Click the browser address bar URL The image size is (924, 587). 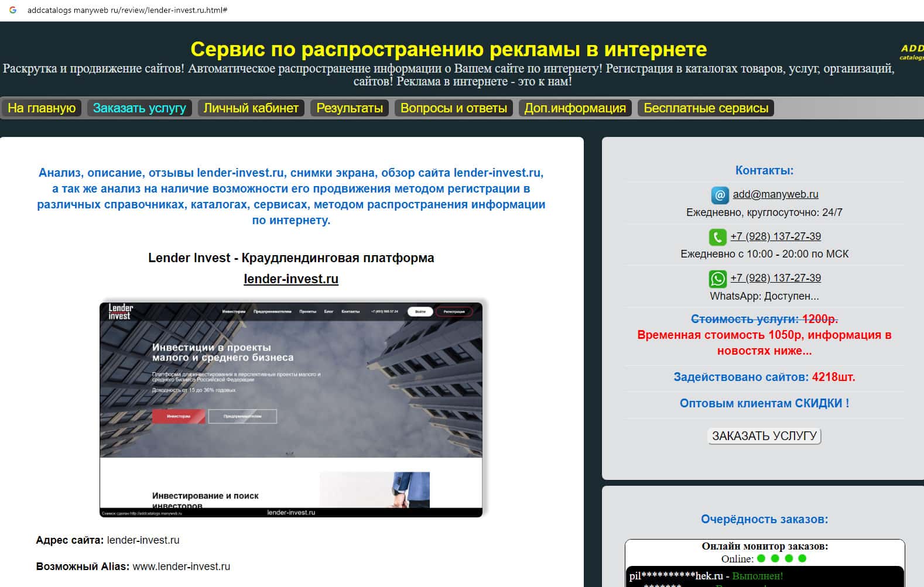127,10
